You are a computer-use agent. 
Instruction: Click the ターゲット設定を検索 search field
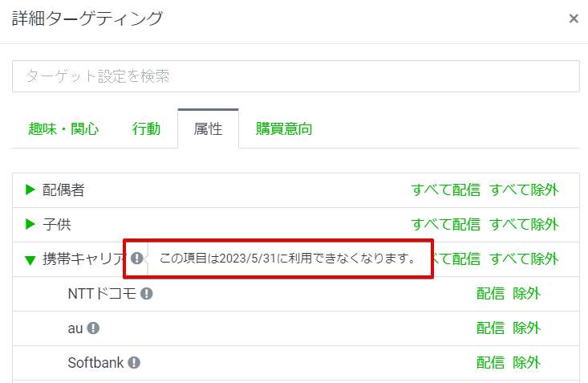(295, 77)
